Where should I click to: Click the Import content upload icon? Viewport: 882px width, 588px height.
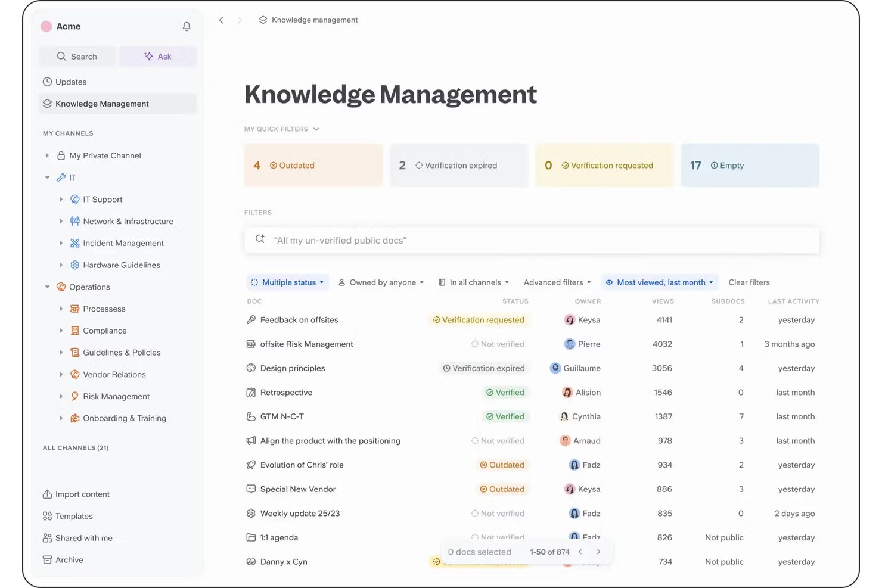tap(47, 494)
